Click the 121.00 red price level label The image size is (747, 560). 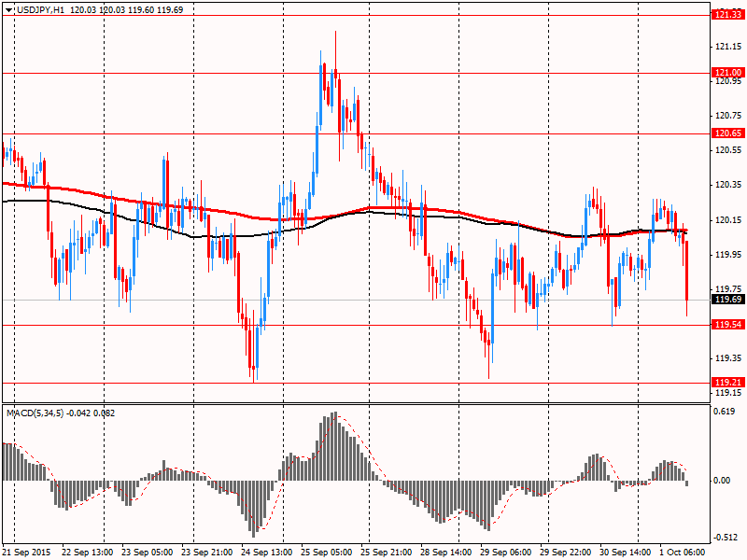click(728, 73)
